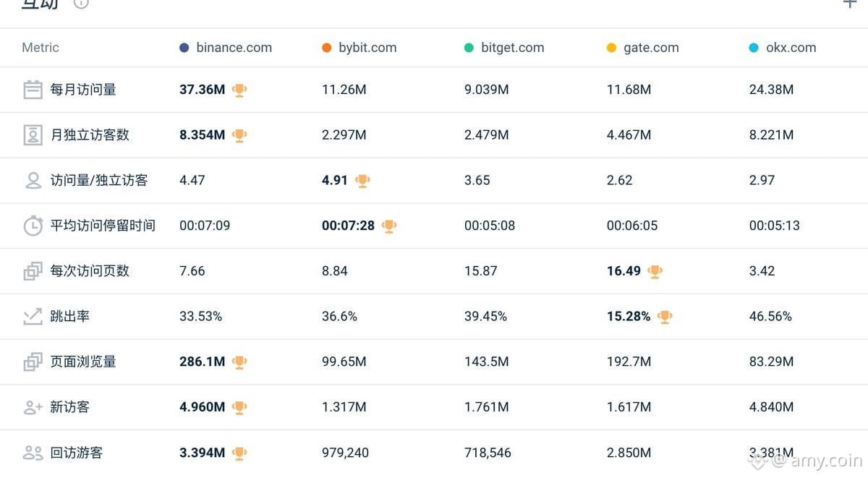Click the returning visitors icon beside 回访游客
868x478 pixels.
(x=33, y=453)
